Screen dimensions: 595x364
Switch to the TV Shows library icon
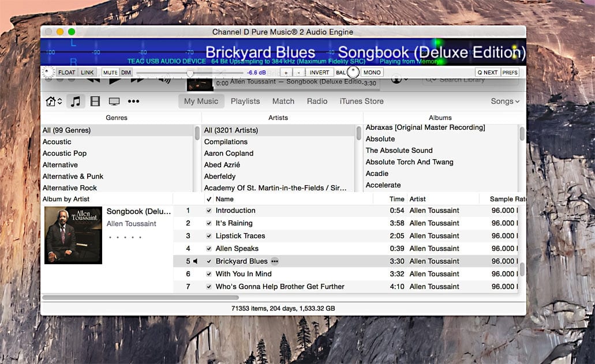[x=114, y=101]
